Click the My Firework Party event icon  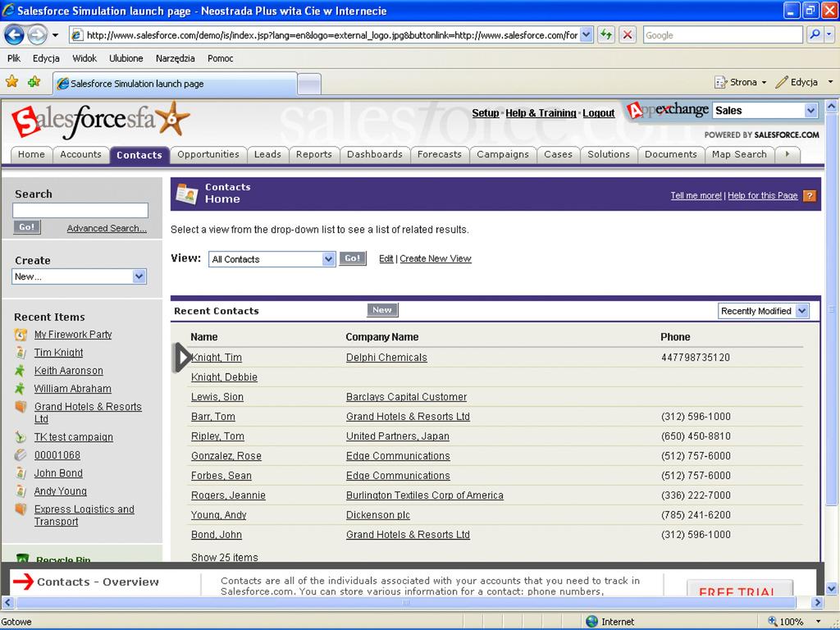tap(21, 335)
